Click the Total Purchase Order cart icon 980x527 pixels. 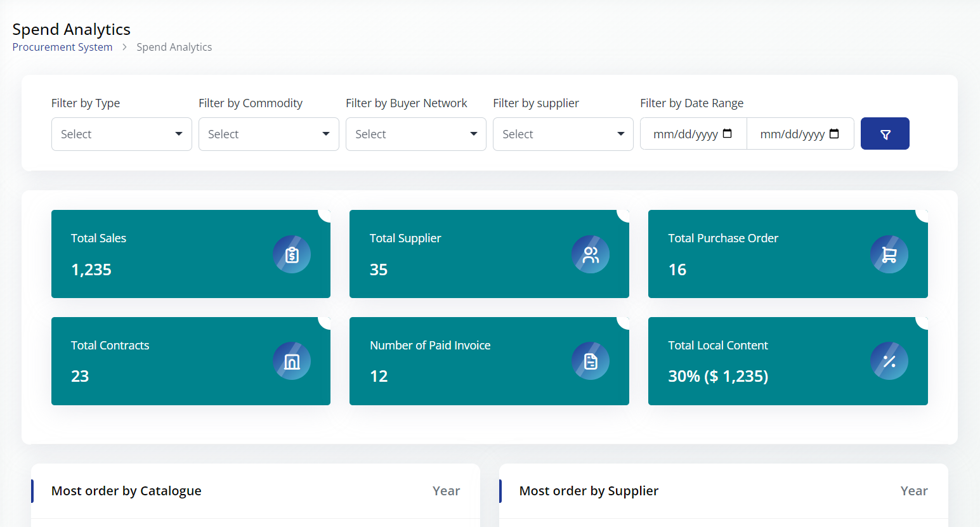coord(889,254)
